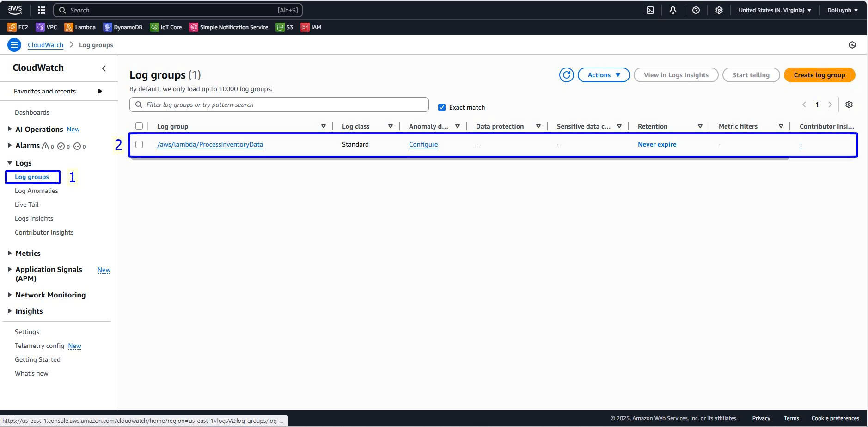This screenshot has height=427, width=868.
Task: Open the AWS CloudShell icon
Action: [x=650, y=10]
